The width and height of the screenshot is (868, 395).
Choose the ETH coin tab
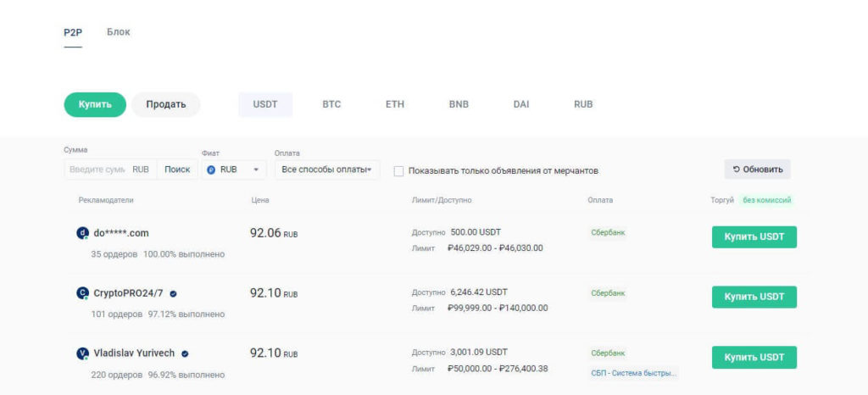(x=395, y=104)
